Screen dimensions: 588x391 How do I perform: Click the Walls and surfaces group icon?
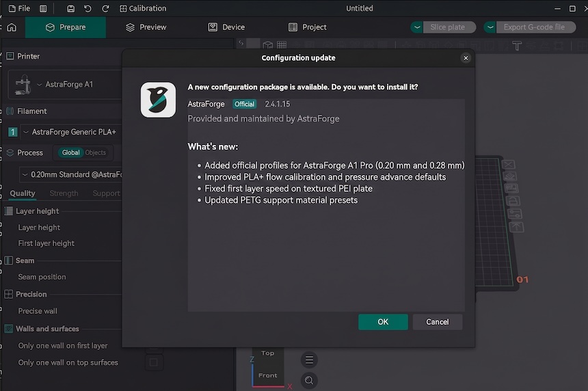click(9, 329)
